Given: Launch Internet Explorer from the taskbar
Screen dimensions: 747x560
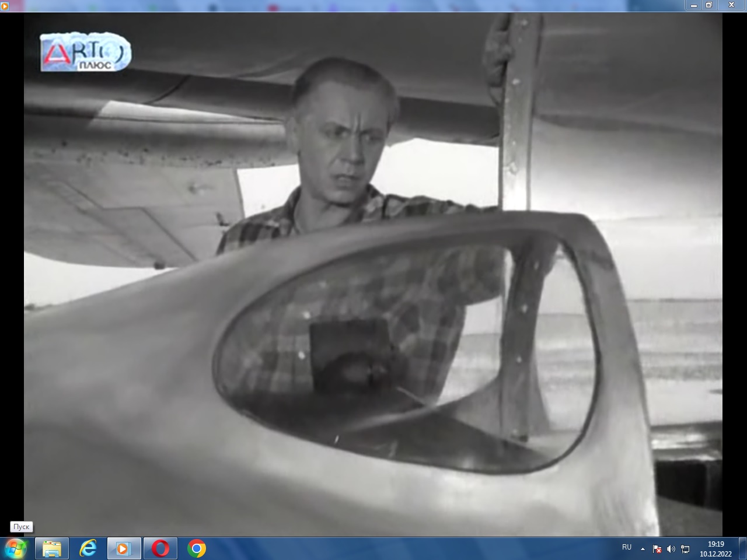Looking at the screenshot, I should [x=88, y=548].
